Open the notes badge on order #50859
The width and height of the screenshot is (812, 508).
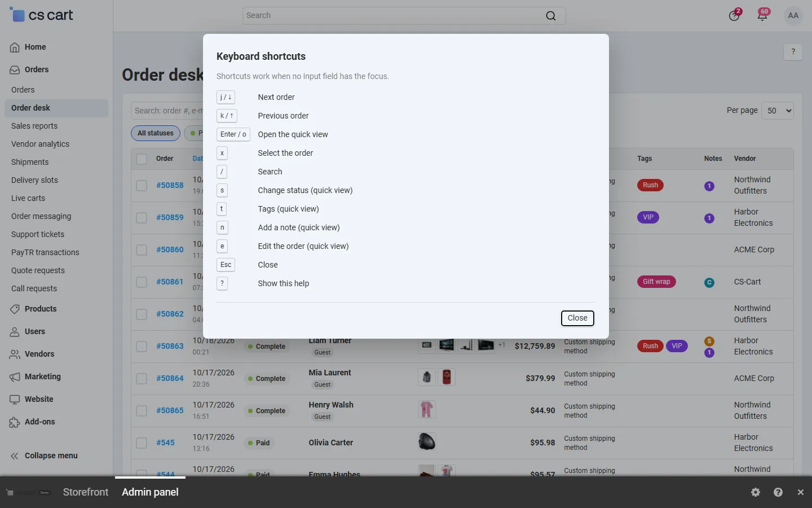tap(709, 218)
